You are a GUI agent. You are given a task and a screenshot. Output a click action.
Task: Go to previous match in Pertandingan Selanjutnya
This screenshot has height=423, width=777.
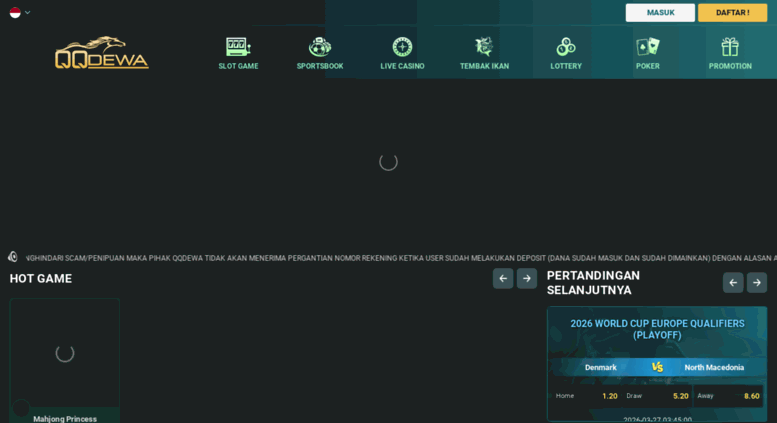coord(733,282)
